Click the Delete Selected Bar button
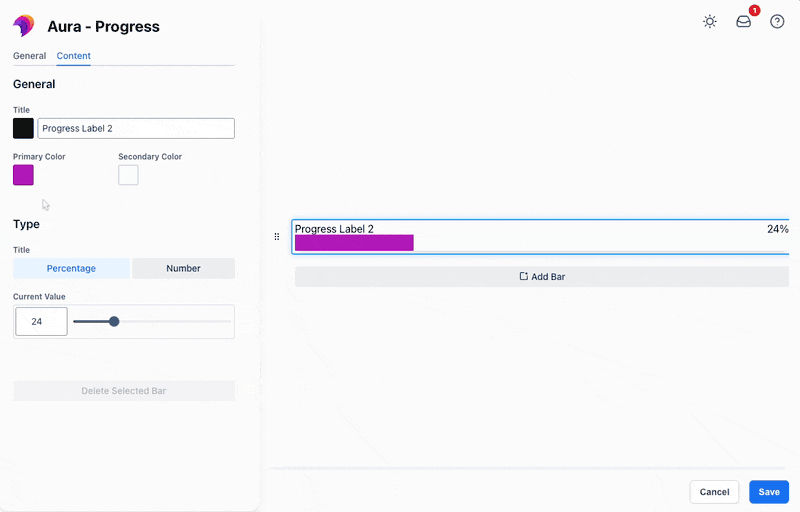Image resolution: width=800 pixels, height=512 pixels. [124, 391]
